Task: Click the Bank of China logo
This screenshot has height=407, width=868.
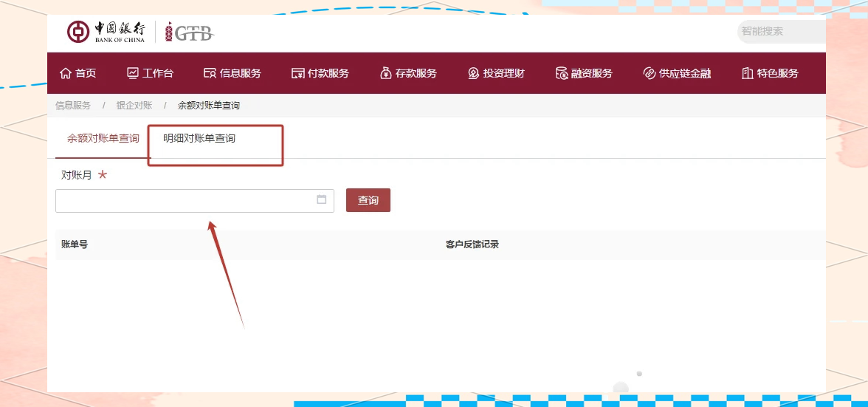Action: (x=106, y=32)
